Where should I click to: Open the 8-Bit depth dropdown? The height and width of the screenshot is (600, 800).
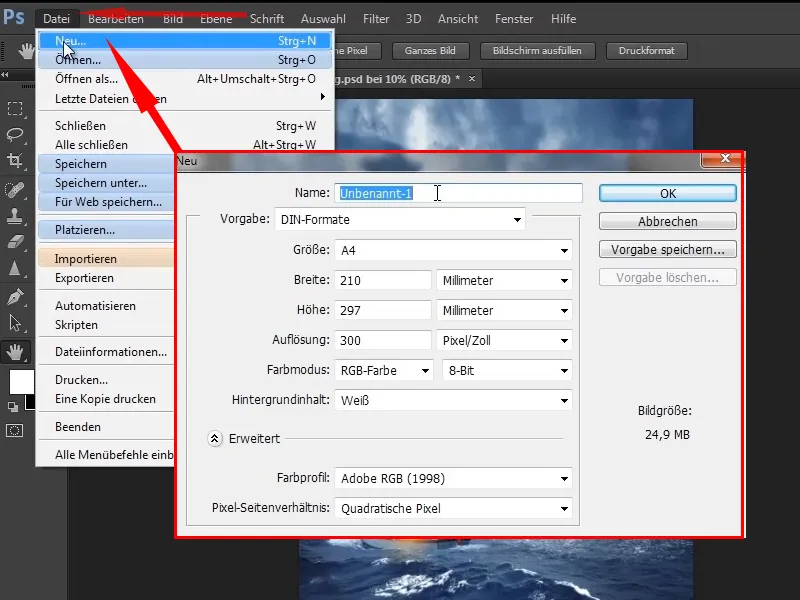507,370
